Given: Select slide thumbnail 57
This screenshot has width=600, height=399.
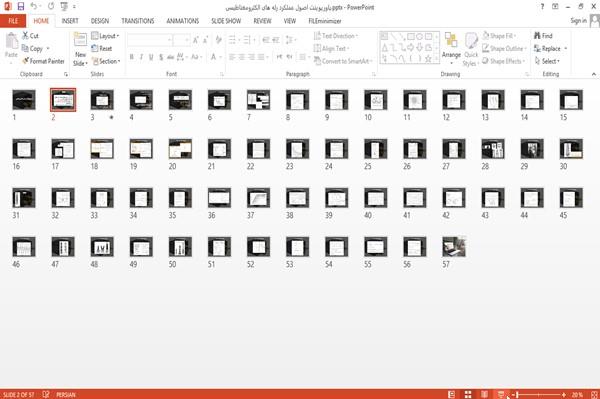Looking at the screenshot, I should (454, 247).
